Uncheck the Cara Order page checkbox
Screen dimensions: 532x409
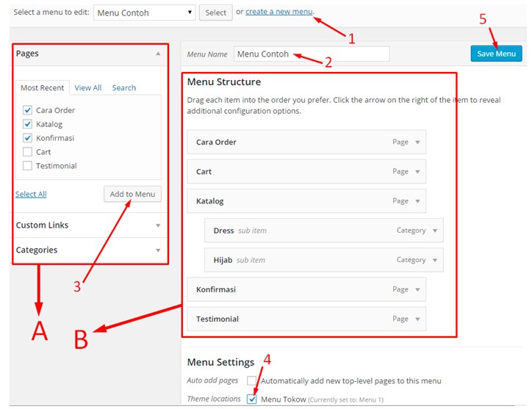click(x=27, y=110)
